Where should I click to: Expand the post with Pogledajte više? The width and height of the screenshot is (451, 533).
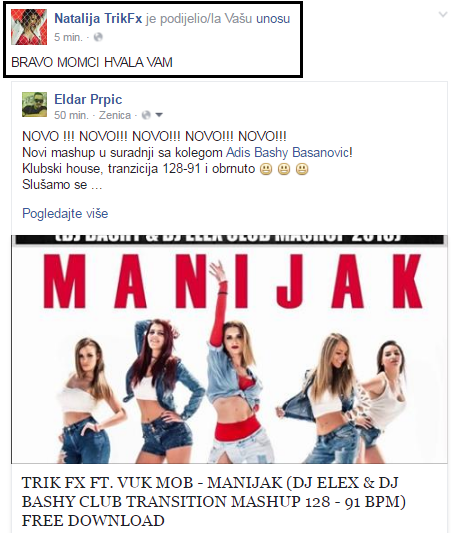tap(65, 213)
